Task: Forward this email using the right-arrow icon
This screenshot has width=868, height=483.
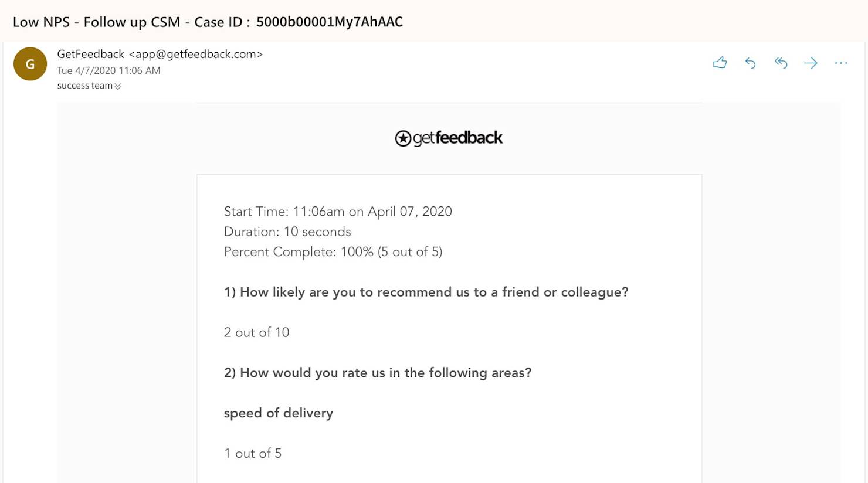Action: tap(811, 63)
